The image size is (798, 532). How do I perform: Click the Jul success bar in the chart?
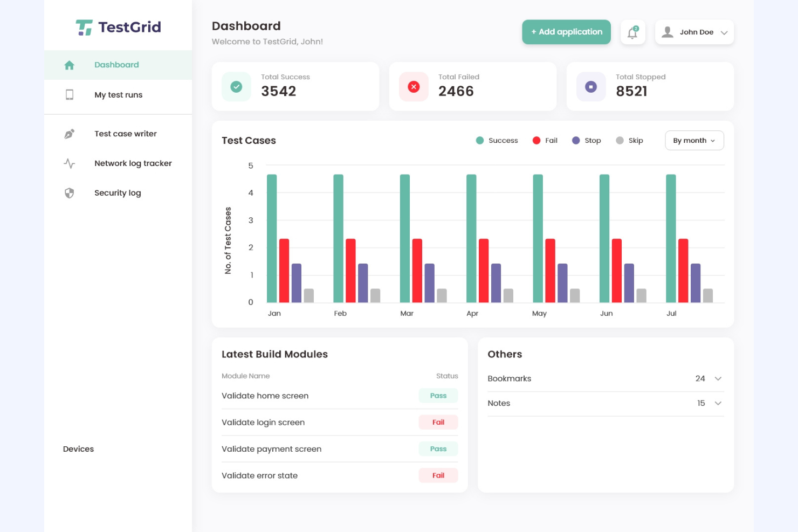click(671, 237)
